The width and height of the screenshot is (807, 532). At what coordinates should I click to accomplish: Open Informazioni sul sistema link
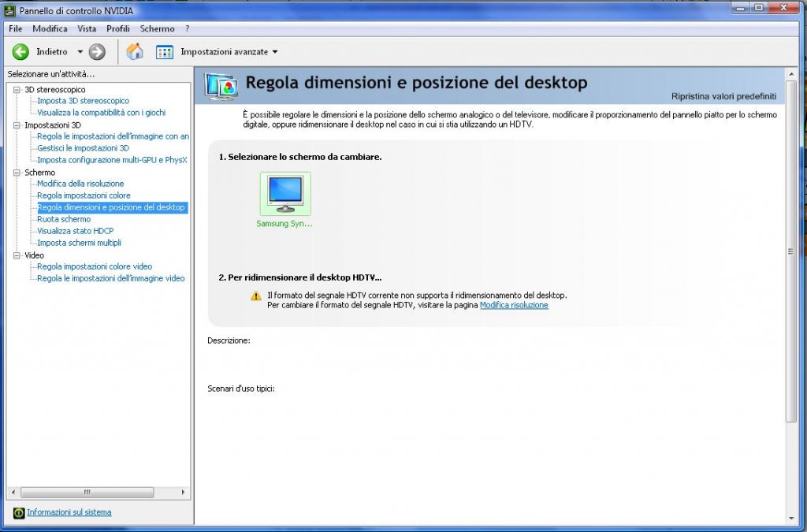69,512
